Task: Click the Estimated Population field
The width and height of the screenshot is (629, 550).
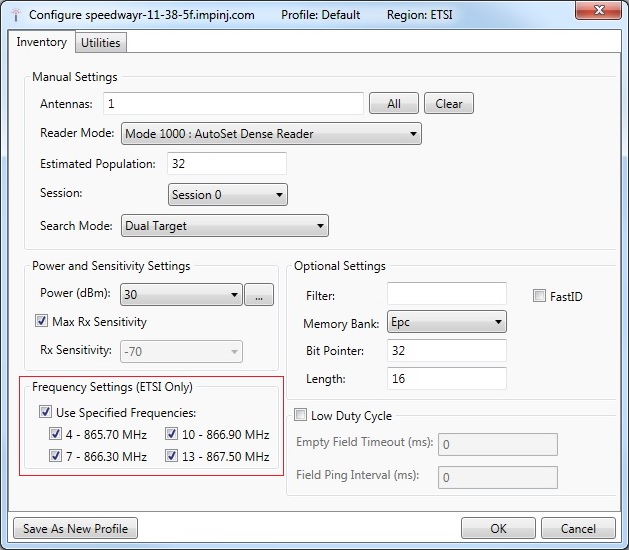Action: pyautogui.click(x=227, y=163)
